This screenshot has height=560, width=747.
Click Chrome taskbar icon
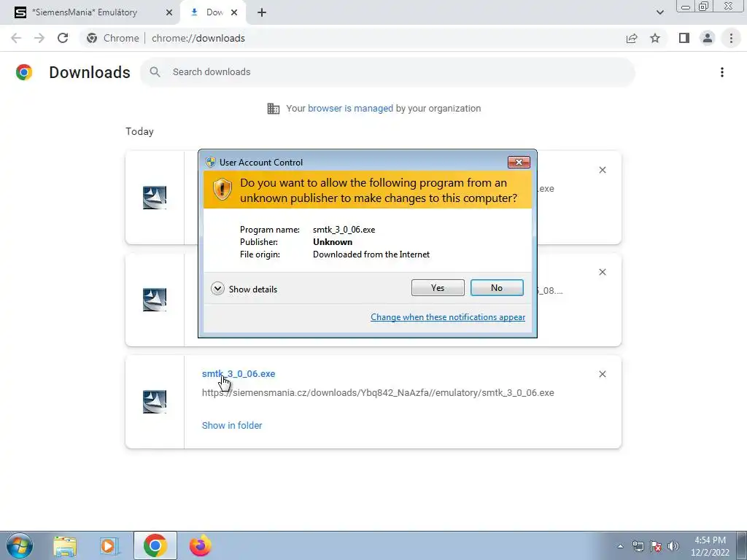[155, 545]
